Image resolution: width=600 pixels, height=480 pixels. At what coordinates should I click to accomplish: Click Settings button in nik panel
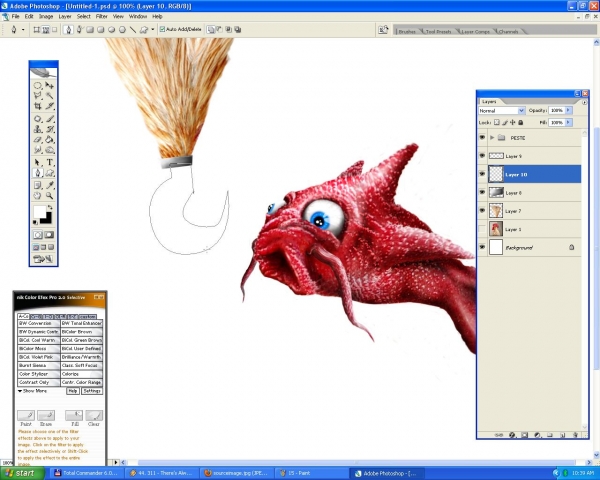coord(92,391)
